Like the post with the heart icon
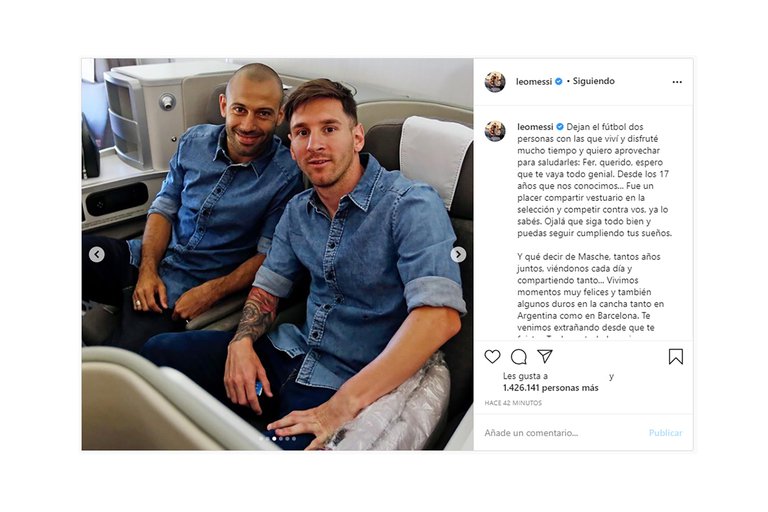The height and width of the screenshot is (512, 768). [492, 357]
